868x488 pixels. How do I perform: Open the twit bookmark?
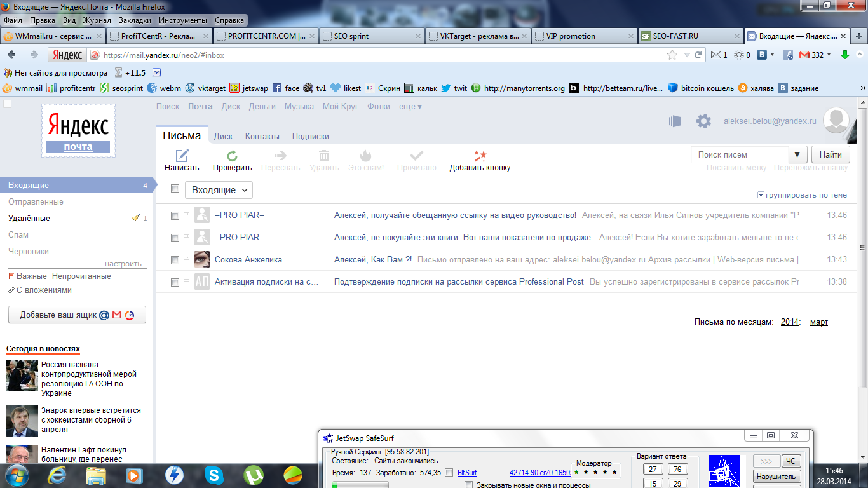(x=454, y=88)
